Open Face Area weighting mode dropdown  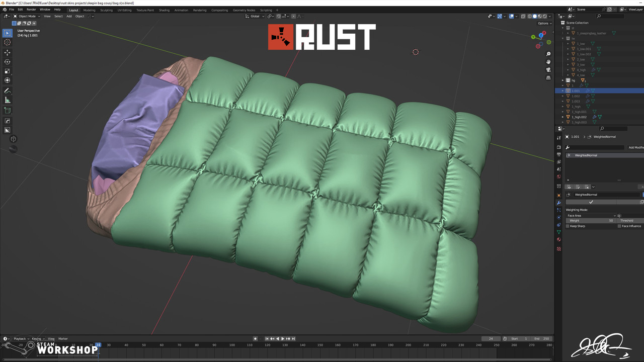tap(591, 215)
